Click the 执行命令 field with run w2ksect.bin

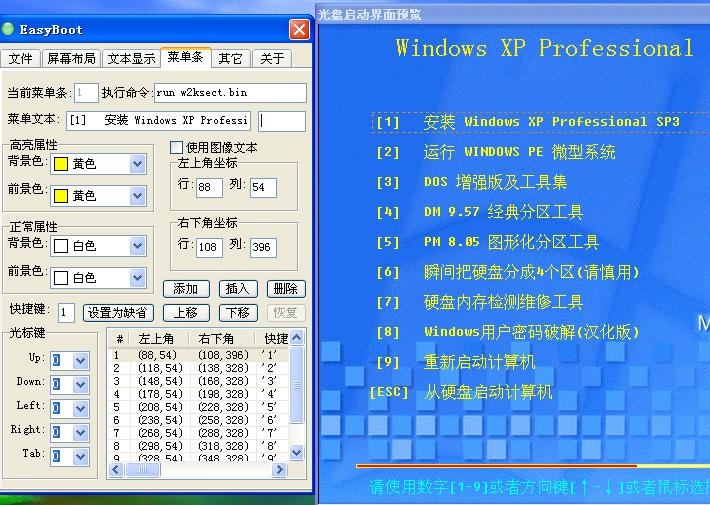click(x=230, y=93)
